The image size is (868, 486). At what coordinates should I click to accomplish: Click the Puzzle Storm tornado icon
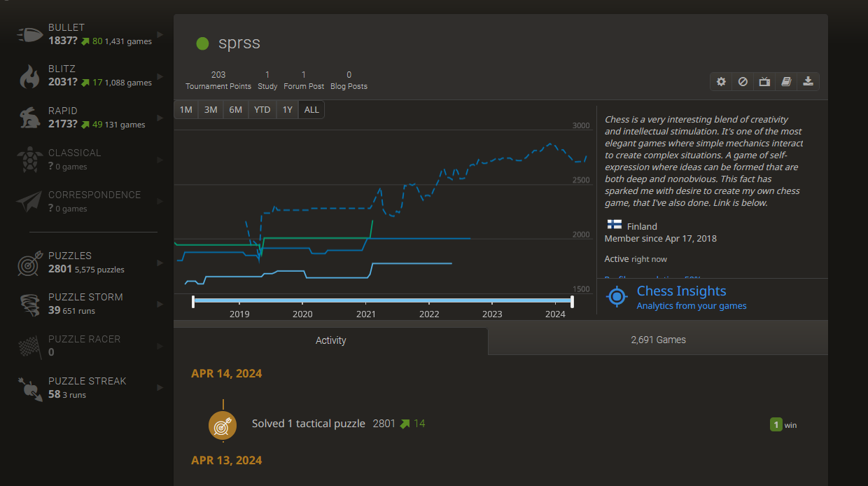coord(30,305)
